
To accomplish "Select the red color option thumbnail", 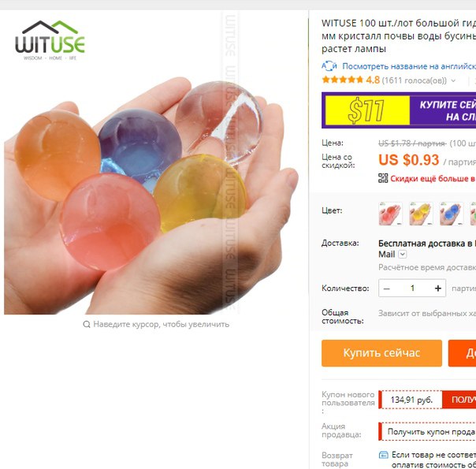I will 391,214.
